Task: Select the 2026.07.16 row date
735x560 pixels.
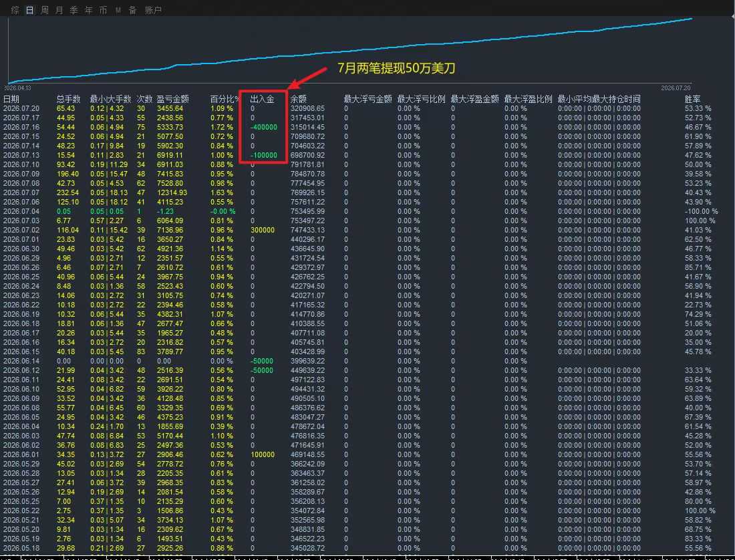Action: (x=21, y=127)
